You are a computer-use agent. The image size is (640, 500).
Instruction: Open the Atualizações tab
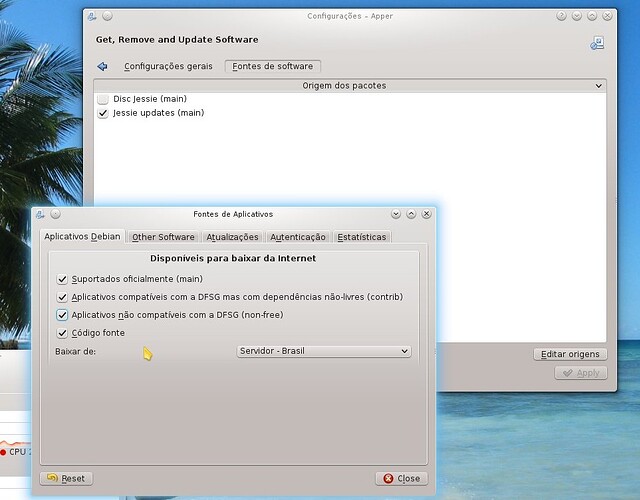point(233,237)
